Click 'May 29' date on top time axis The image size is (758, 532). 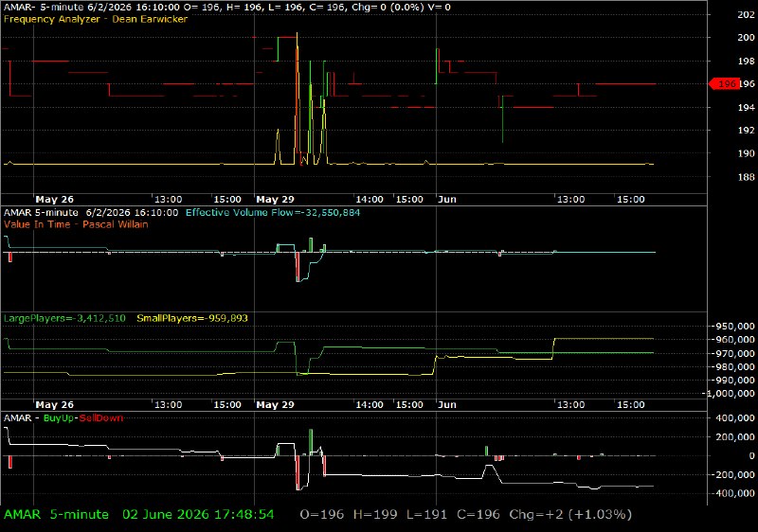pyautogui.click(x=275, y=200)
